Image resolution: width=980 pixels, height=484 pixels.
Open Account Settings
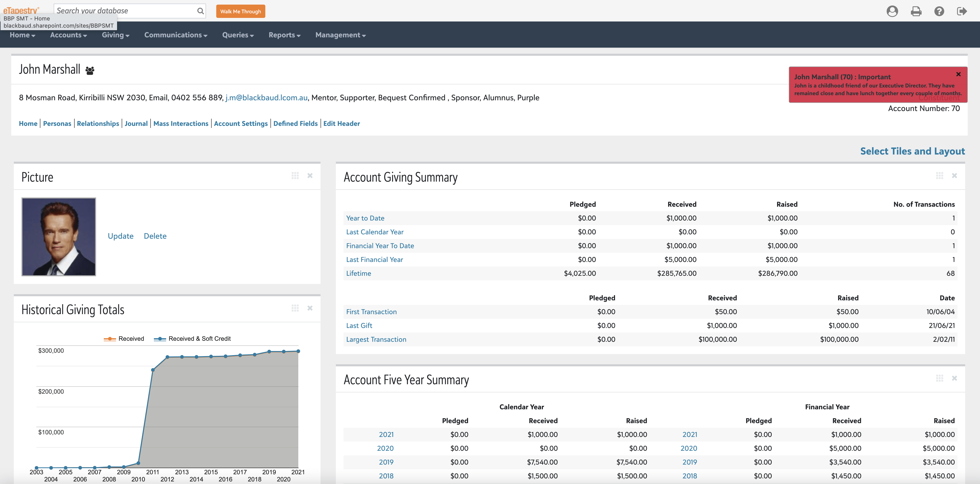click(x=241, y=123)
